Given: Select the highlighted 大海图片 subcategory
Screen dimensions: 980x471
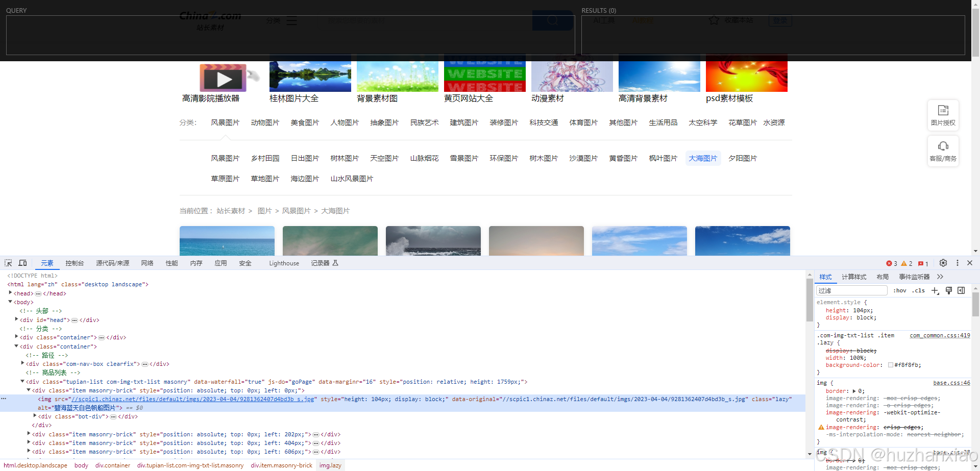Looking at the screenshot, I should (x=703, y=158).
